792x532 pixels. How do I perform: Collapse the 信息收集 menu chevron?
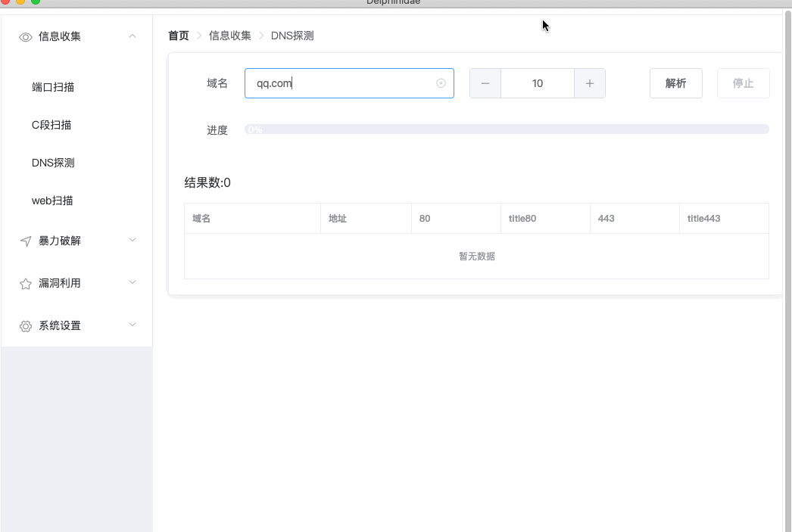click(x=133, y=36)
